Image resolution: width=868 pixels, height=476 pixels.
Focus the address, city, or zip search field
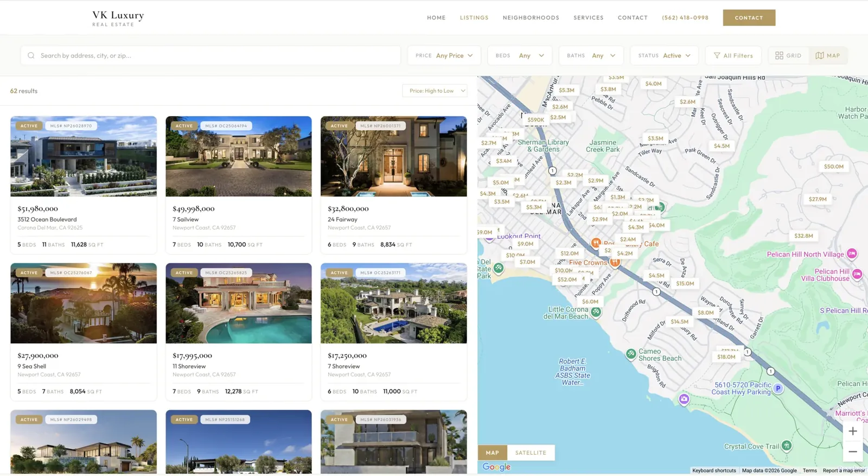coord(210,55)
